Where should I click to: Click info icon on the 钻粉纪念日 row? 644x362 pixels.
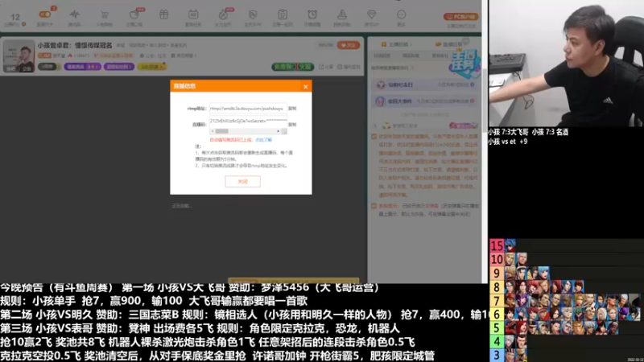473,84
